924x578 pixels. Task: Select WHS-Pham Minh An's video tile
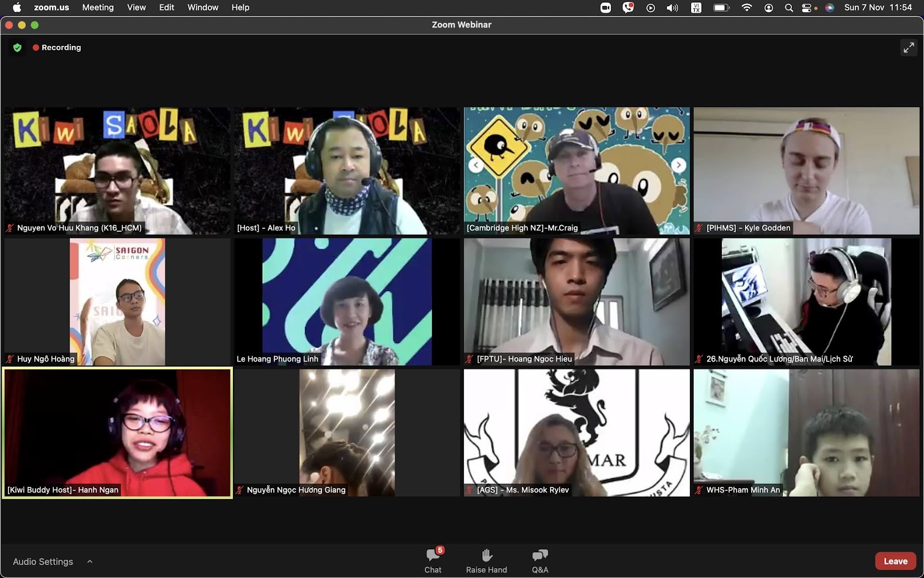point(806,432)
